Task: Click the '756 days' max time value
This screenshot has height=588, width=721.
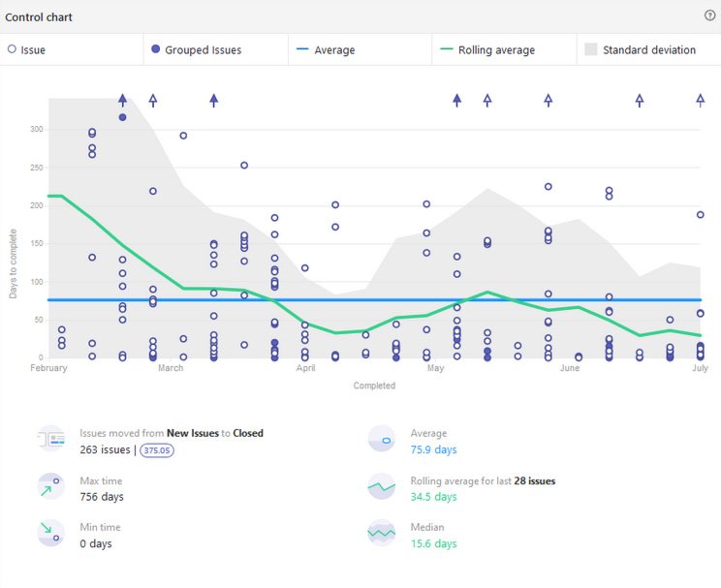Action: 102,497
